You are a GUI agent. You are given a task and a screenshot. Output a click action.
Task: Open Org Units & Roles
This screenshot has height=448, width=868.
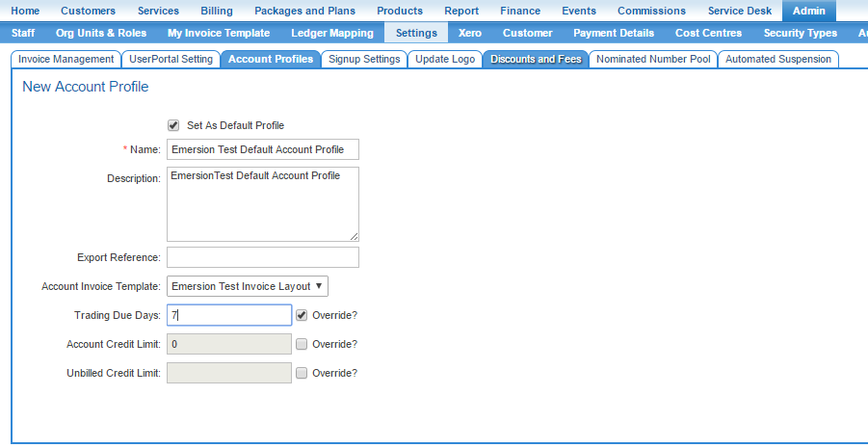(x=101, y=33)
